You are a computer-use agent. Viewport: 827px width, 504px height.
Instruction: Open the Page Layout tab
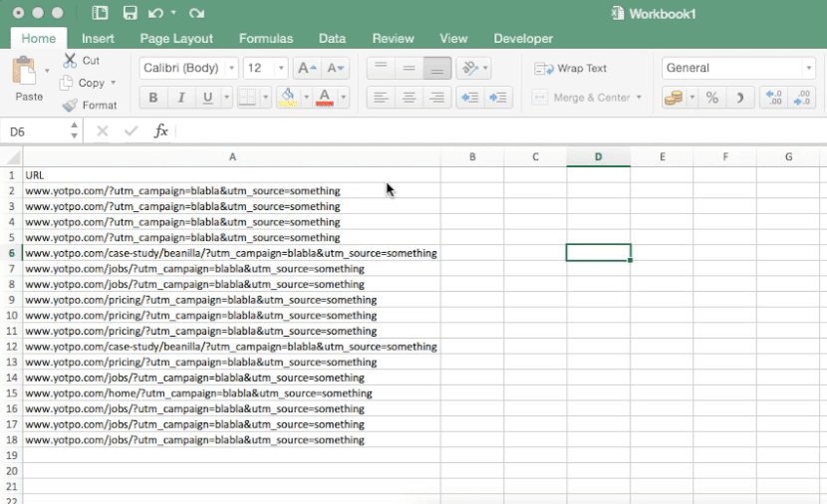coord(176,39)
